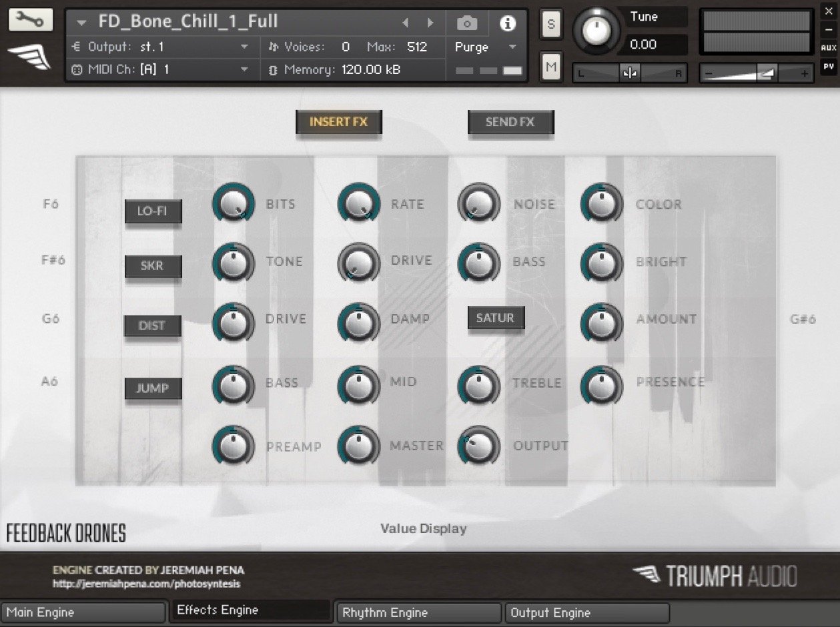840x627 pixels.
Task: Switch to INSERT FX page
Action: point(338,122)
